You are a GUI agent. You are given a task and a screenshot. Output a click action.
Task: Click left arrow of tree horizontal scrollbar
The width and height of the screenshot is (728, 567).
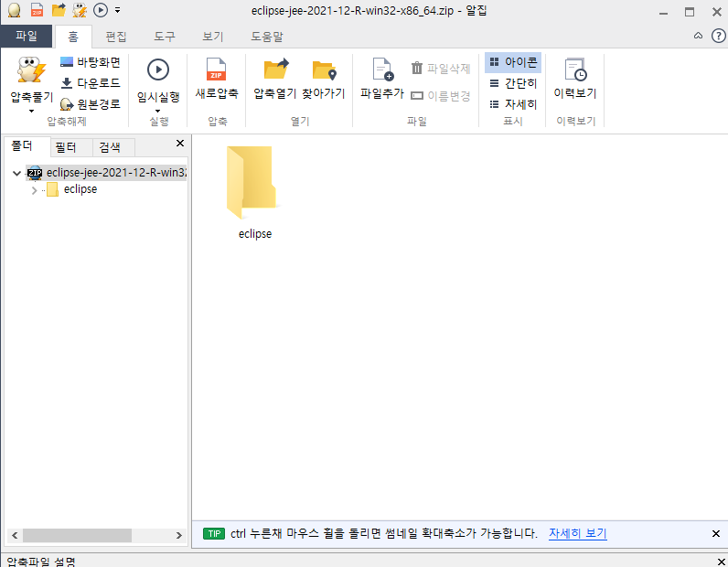tap(15, 535)
